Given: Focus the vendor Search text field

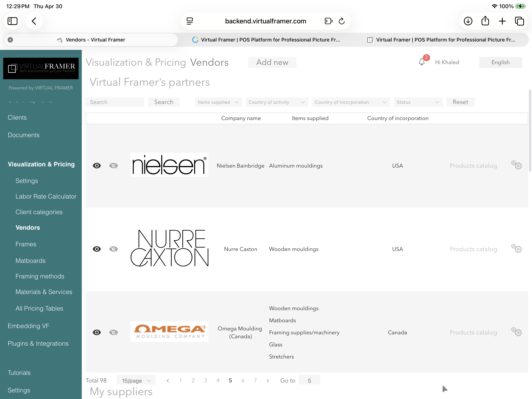Looking at the screenshot, I should [115, 102].
